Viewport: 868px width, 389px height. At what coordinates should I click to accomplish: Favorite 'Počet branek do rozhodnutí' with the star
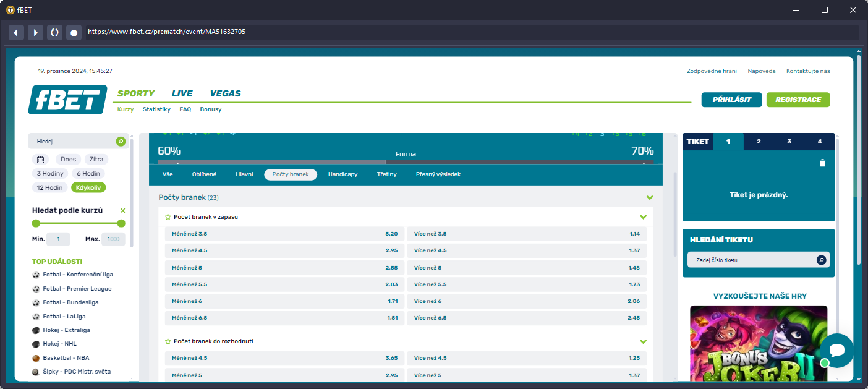pos(168,341)
